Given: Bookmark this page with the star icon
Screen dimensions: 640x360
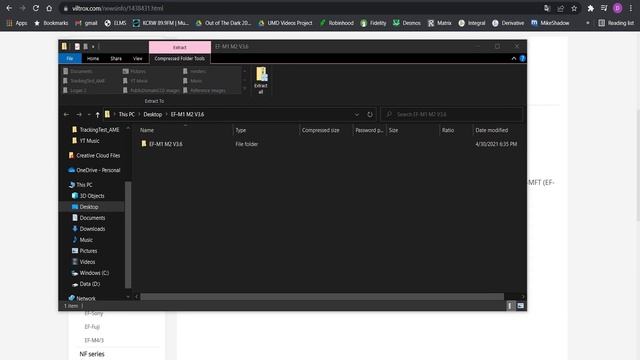Looking at the screenshot, I should (574, 8).
